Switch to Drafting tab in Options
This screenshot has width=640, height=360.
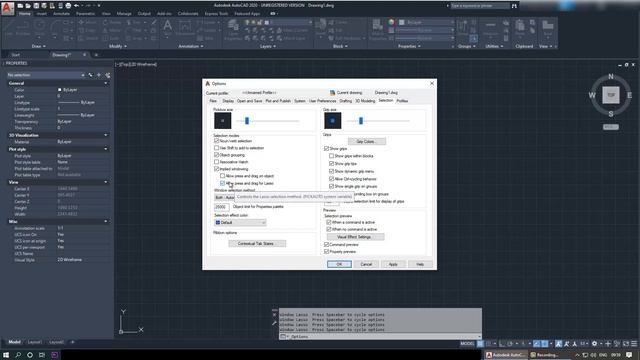point(345,101)
